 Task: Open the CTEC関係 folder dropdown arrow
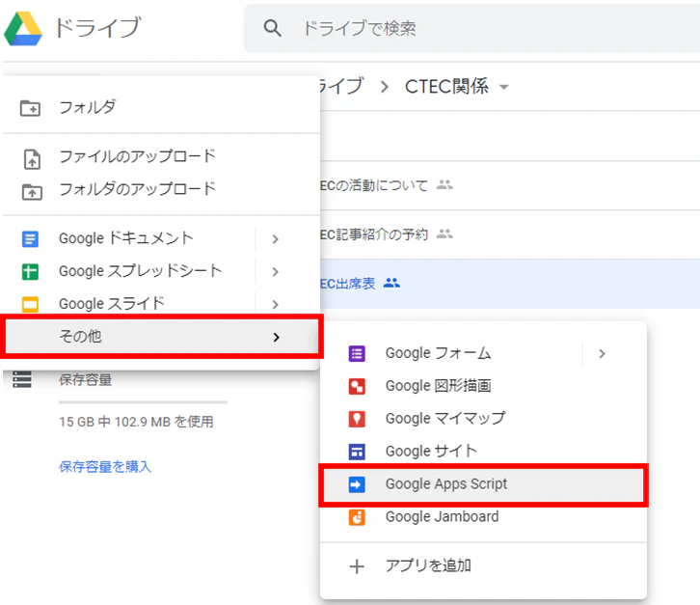504,87
